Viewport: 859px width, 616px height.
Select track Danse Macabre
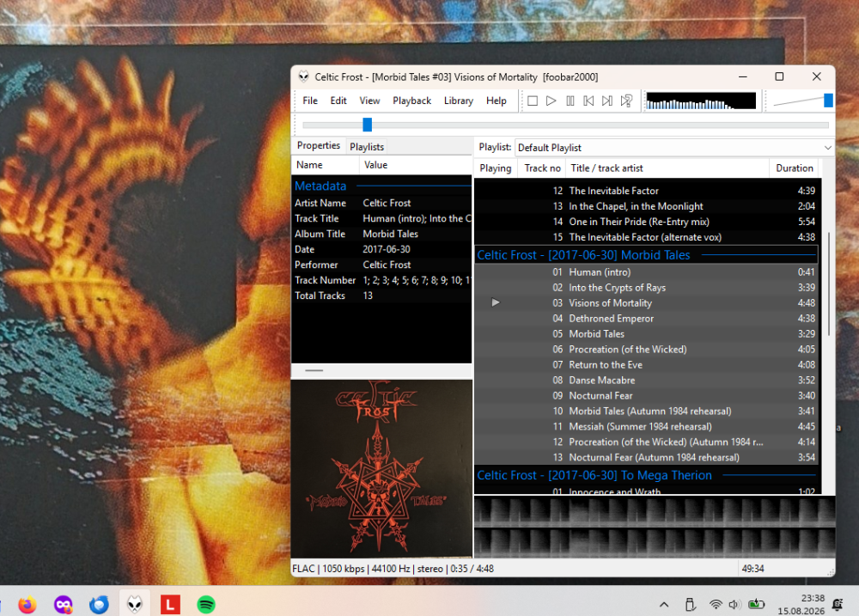(x=647, y=380)
